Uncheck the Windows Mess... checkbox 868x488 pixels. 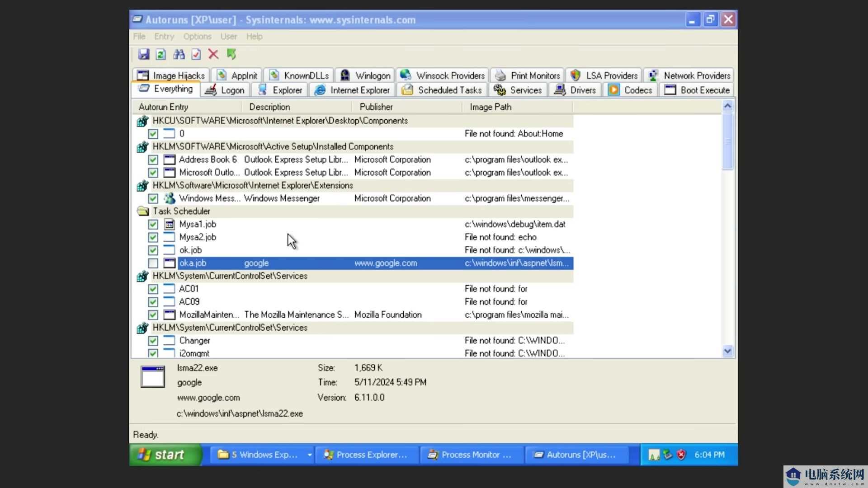pos(153,198)
